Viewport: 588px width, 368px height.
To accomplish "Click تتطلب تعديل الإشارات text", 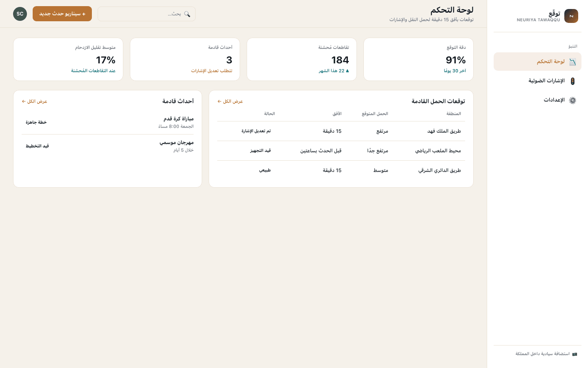I will pos(212,71).
